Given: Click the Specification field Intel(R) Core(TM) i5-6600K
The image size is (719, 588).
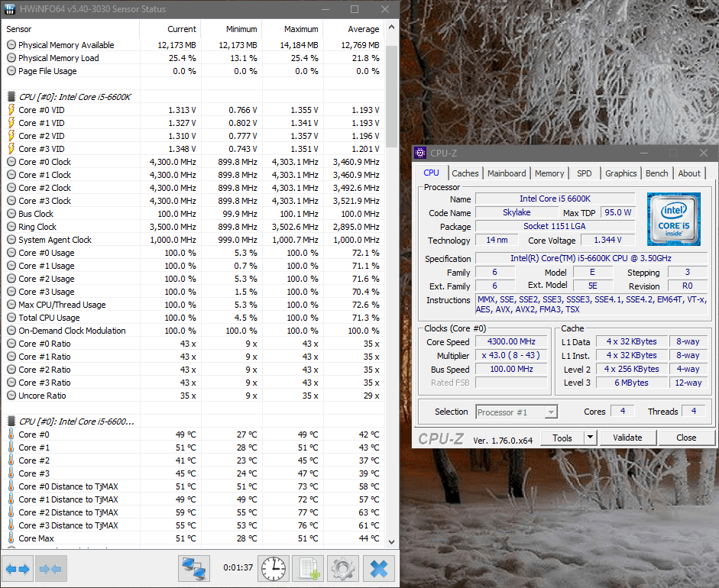Looking at the screenshot, I should (591, 258).
